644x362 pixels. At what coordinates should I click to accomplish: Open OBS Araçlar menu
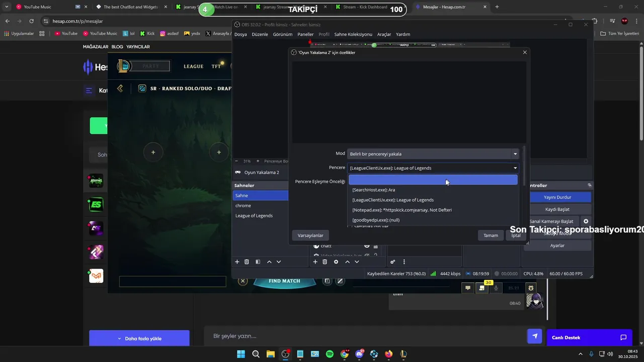click(x=384, y=34)
